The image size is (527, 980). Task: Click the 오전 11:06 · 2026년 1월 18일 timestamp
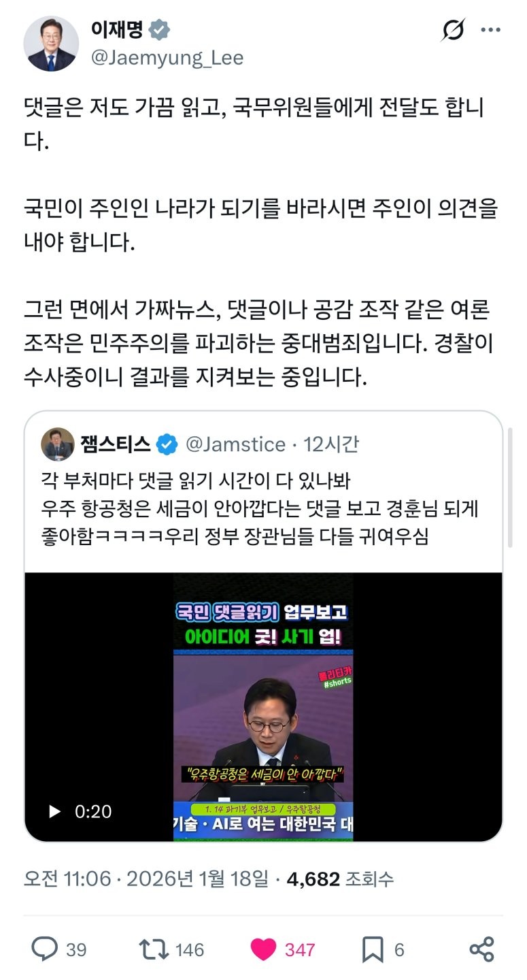146,879
